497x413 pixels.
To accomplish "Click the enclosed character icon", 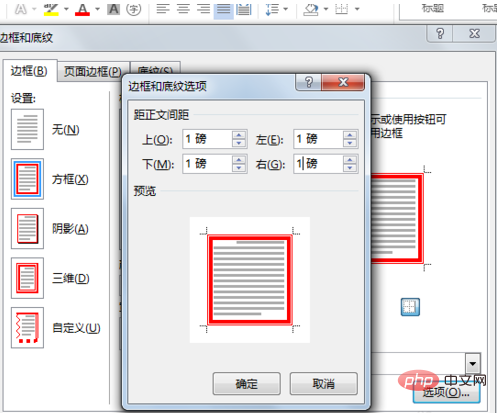I will (x=133, y=9).
